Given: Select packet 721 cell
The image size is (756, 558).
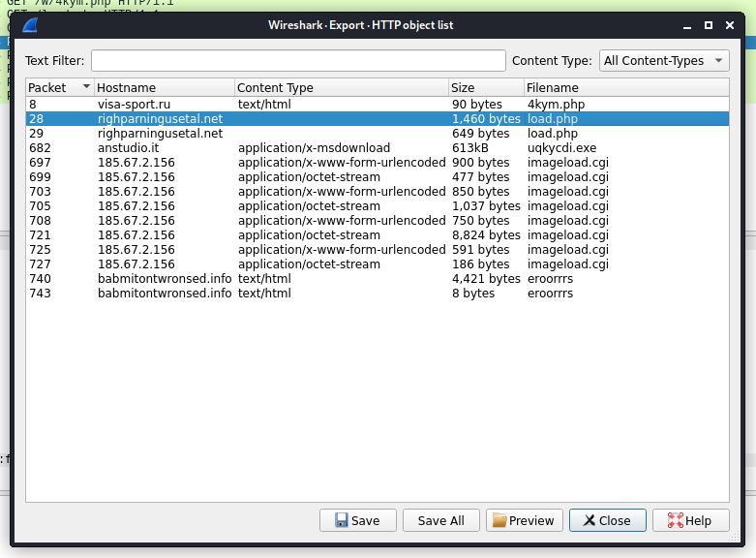Looking at the screenshot, I should tap(40, 234).
